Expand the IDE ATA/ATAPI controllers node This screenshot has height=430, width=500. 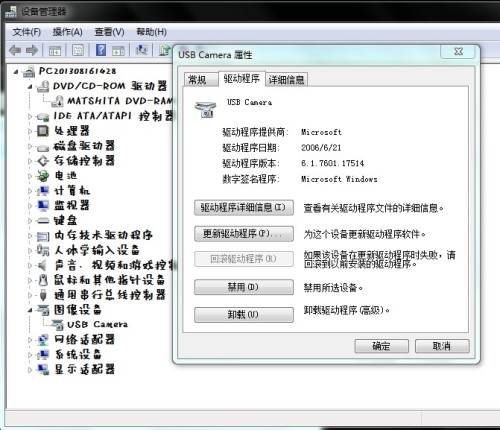30,117
